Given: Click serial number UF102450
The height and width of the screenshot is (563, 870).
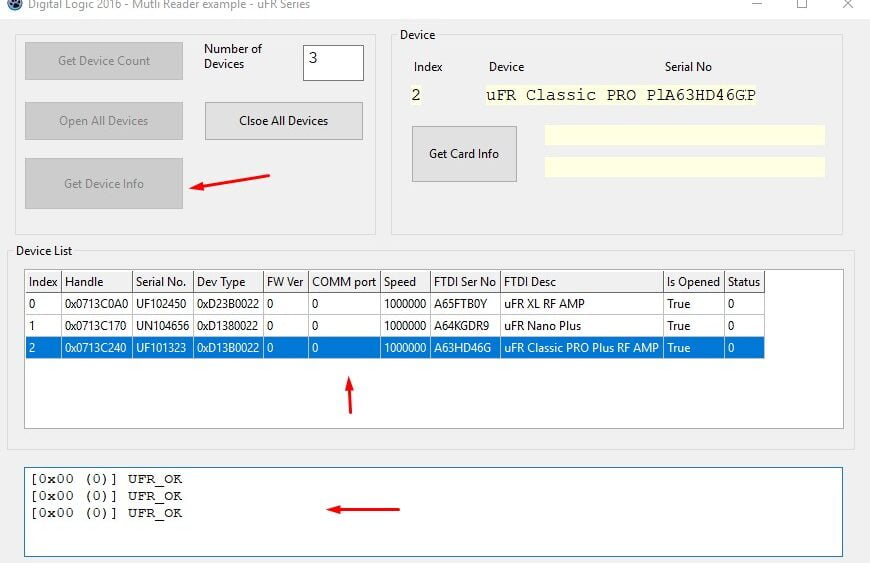Looking at the screenshot, I should pos(161,304).
